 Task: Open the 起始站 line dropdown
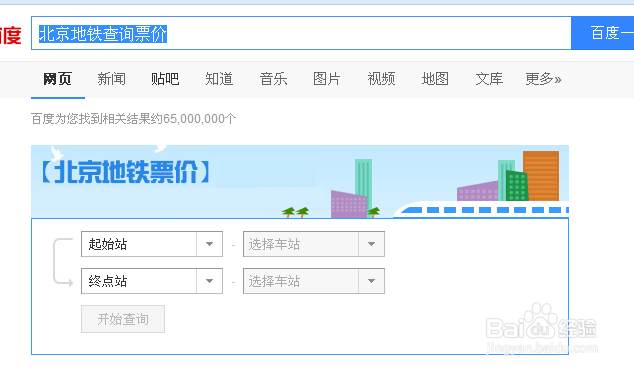pyautogui.click(x=152, y=244)
